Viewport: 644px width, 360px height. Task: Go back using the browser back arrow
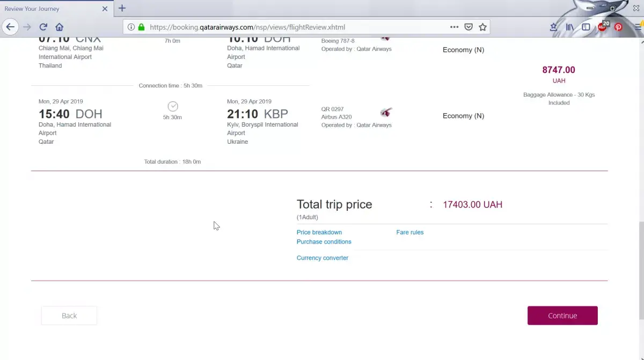[x=10, y=27]
